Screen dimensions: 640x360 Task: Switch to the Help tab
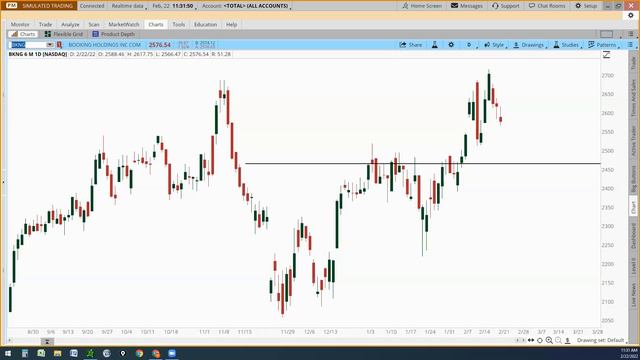click(x=231, y=24)
